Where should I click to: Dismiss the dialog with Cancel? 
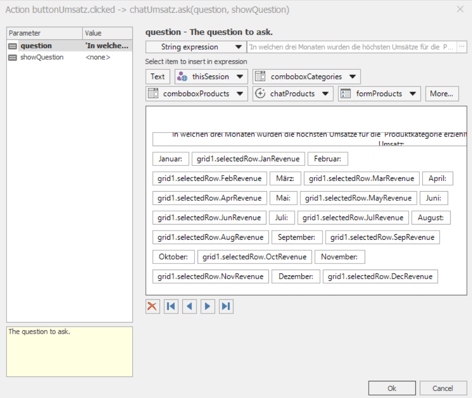click(443, 388)
